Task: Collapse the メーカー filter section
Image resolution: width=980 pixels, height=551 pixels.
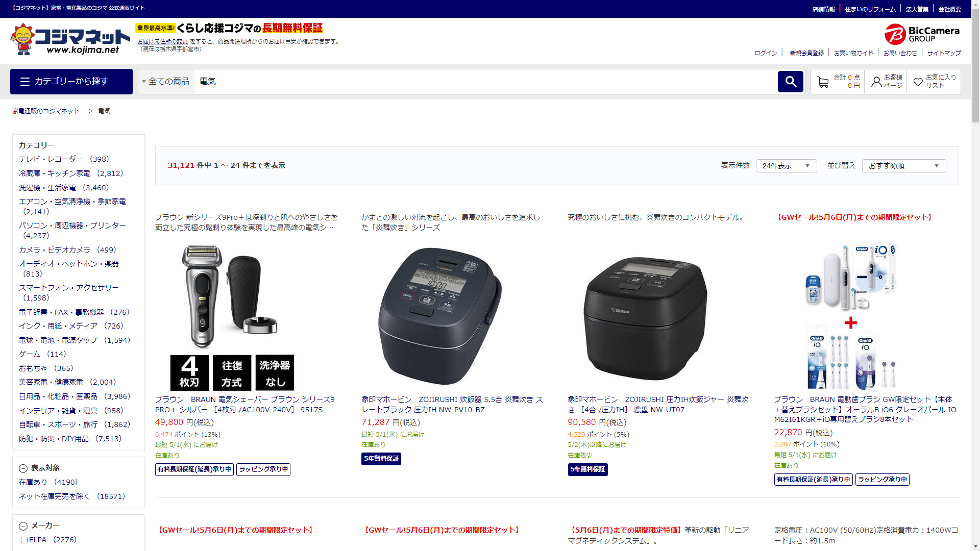Action: click(x=23, y=526)
